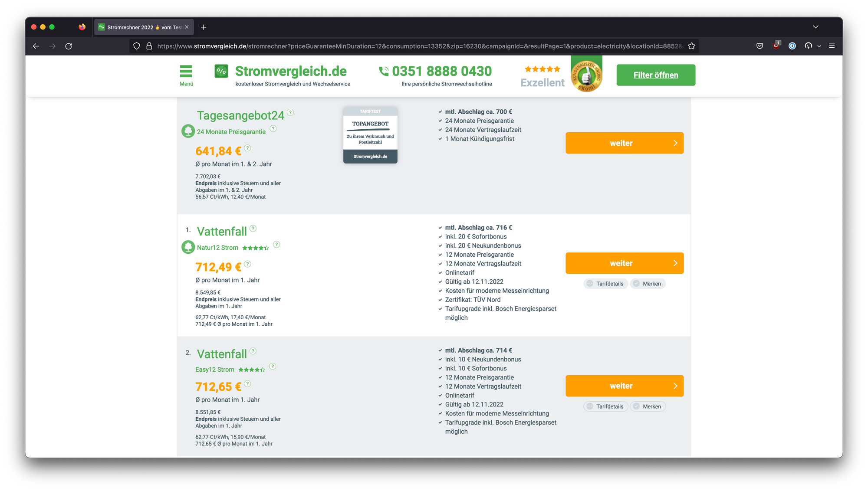Click the Filter öffnen button

pyautogui.click(x=656, y=75)
